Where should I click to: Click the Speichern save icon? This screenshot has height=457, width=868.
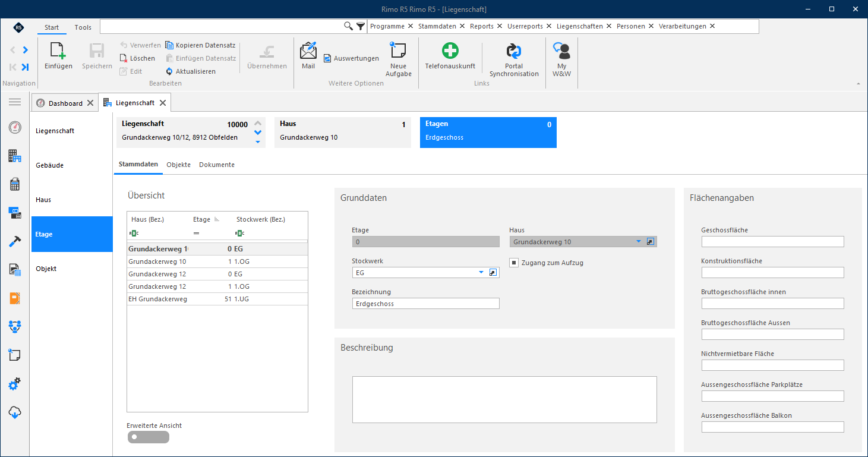pos(97,52)
